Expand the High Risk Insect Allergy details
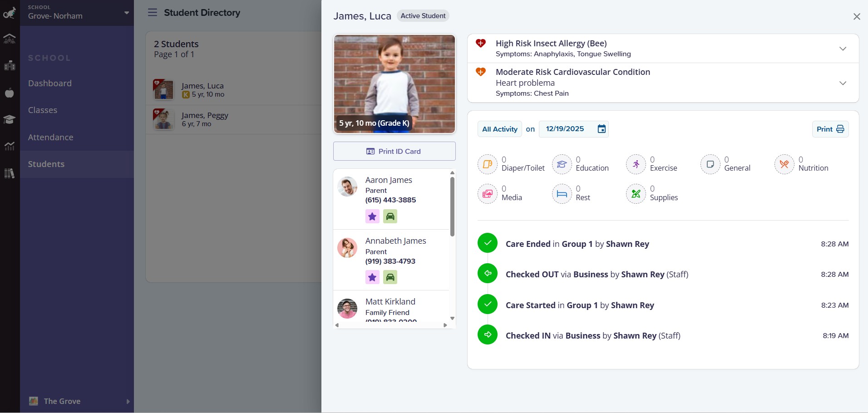 843,49
